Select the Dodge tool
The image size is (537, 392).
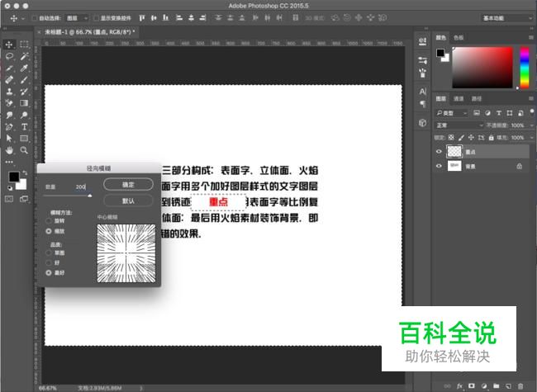[24, 115]
